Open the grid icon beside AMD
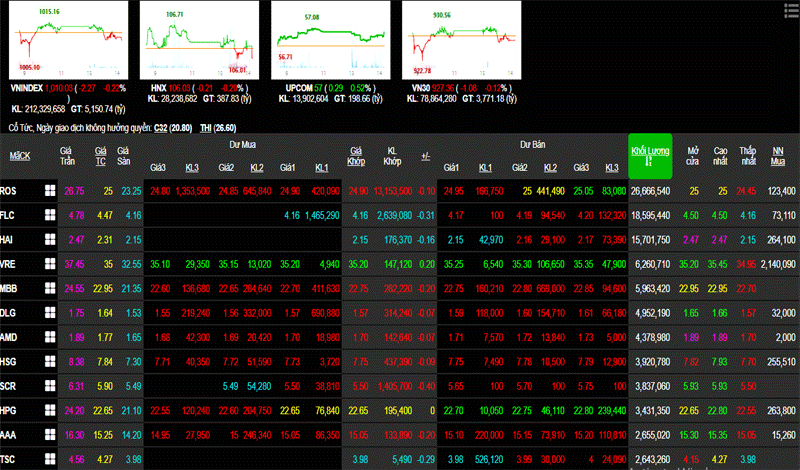This screenshot has height=470, width=800. tap(50, 337)
